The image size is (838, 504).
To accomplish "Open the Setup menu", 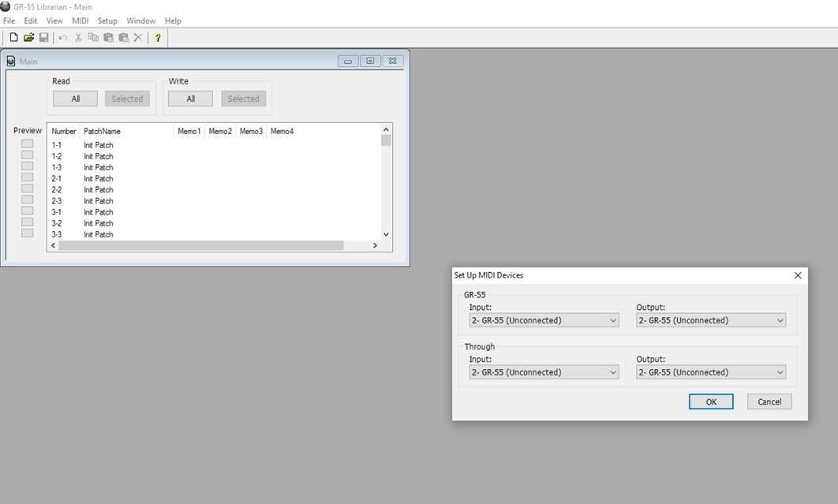I will pos(107,21).
